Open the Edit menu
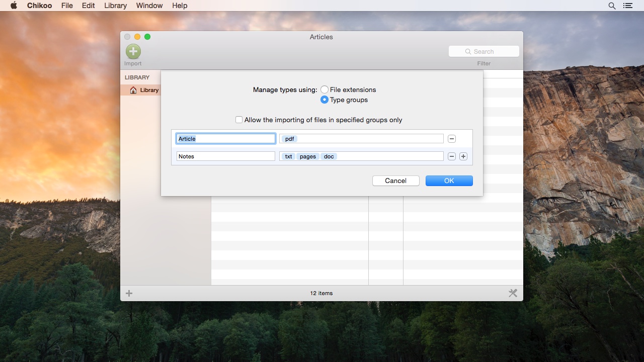The image size is (644, 362). pos(89,6)
